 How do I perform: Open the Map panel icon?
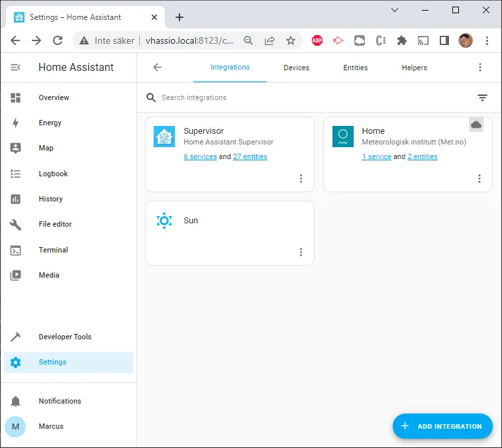(x=15, y=148)
